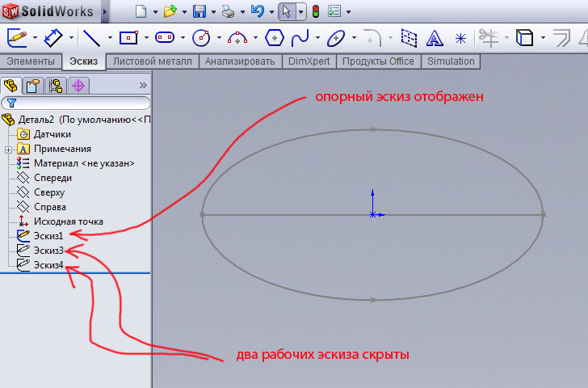Activate the Smart Dimension tool
This screenshot has width=588, height=388.
tap(53, 37)
